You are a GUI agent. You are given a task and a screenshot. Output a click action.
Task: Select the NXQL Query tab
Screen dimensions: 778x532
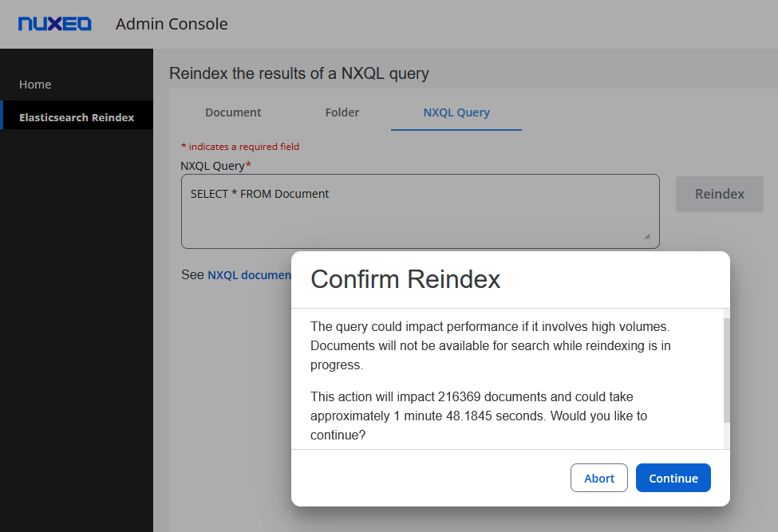pyautogui.click(x=456, y=112)
